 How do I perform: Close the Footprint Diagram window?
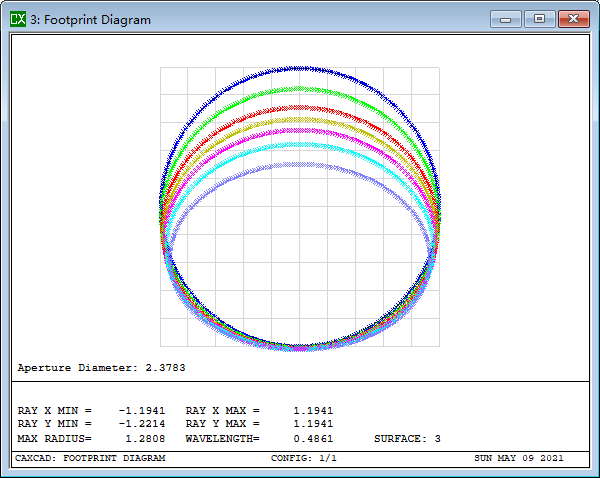(x=573, y=19)
